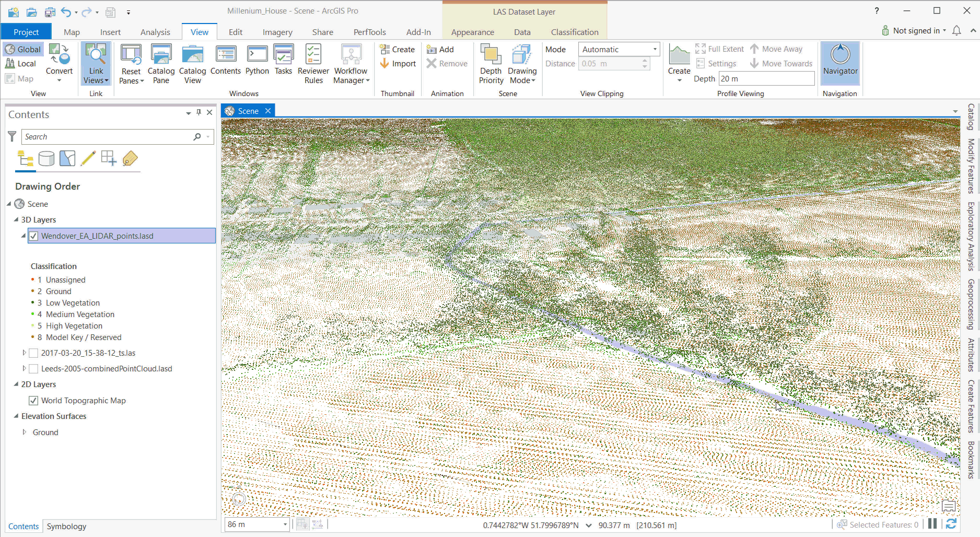Click the Not signed in link
This screenshot has width=980, height=537.
917,30
